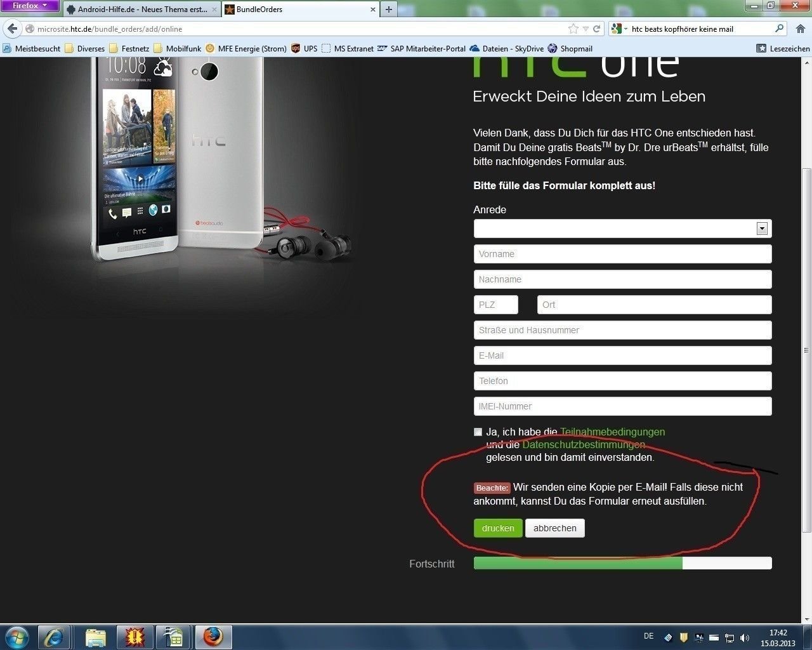Image resolution: width=812 pixels, height=650 pixels.
Task: Click the Ort input field
Action: click(654, 305)
